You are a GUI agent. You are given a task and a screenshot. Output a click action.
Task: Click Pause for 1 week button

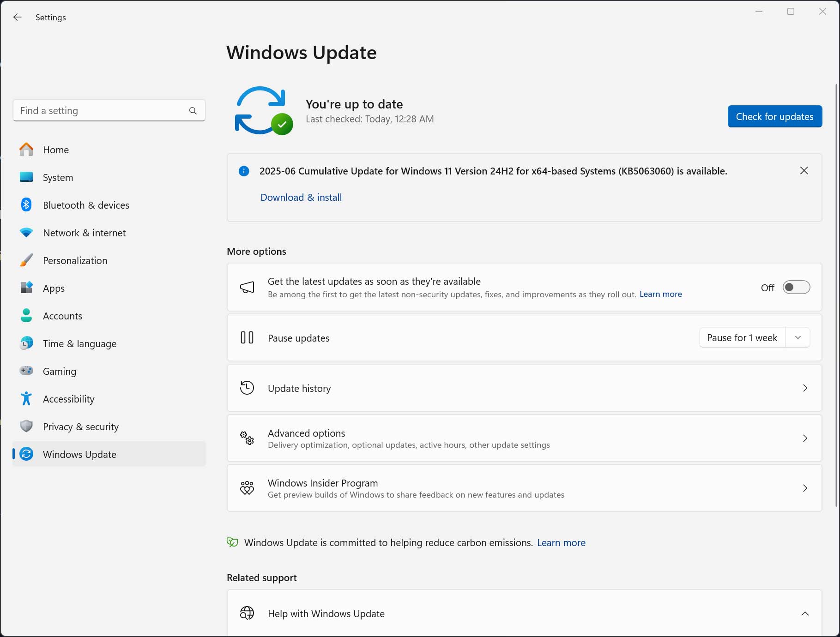click(x=742, y=338)
